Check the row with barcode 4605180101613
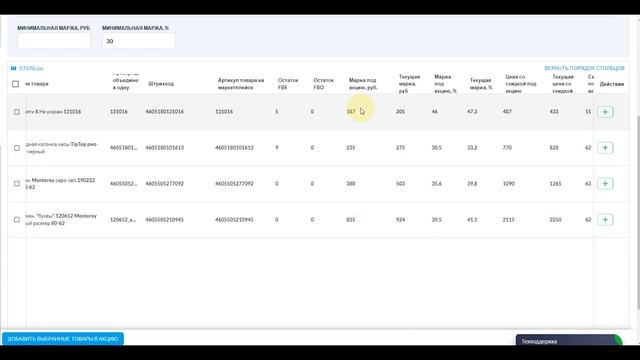Screen dimensions: 640x360 [17, 148]
